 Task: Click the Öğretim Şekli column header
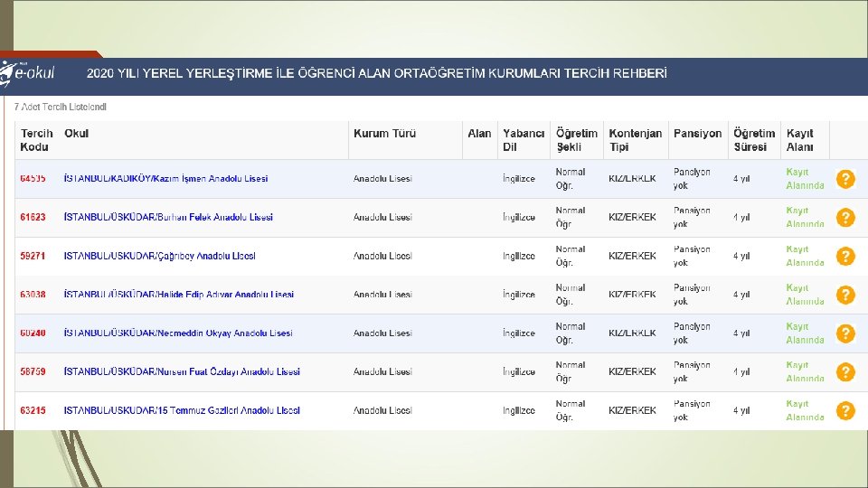click(576, 140)
